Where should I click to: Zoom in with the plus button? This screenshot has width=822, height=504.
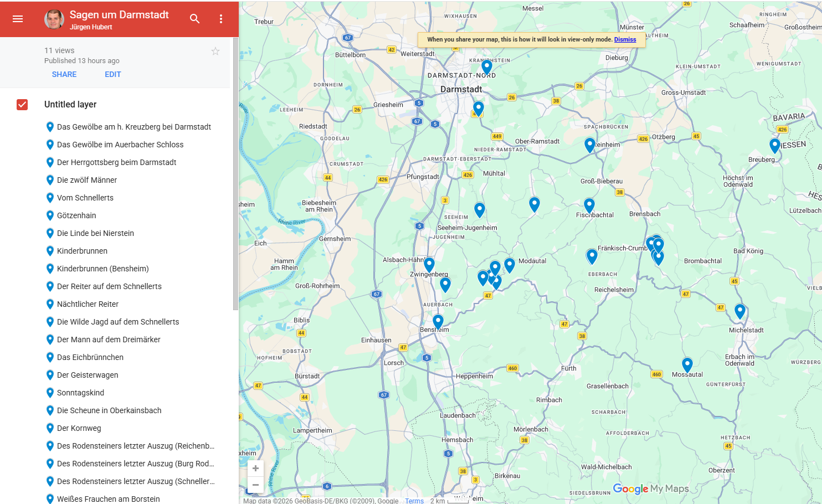click(x=255, y=469)
